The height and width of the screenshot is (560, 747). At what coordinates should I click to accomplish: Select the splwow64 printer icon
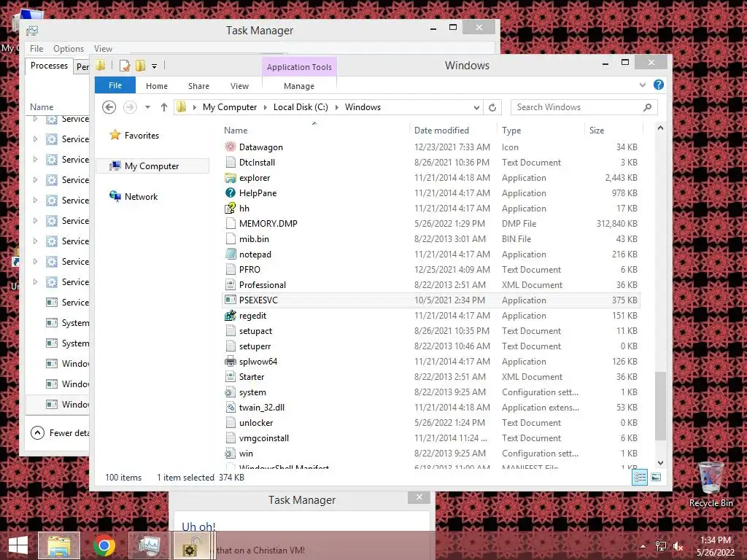[231, 362]
